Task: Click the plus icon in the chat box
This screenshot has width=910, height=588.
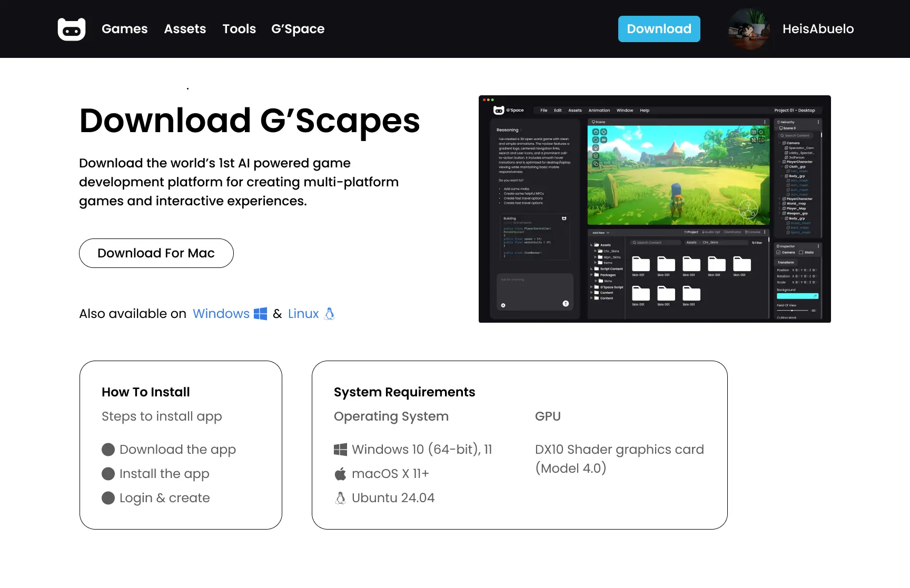Action: [x=503, y=305]
